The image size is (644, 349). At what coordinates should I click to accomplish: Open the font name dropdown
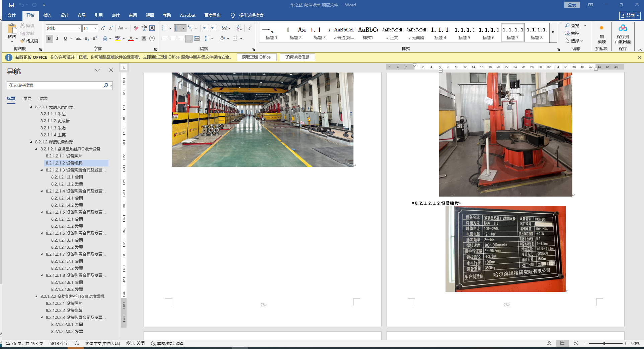tap(79, 28)
